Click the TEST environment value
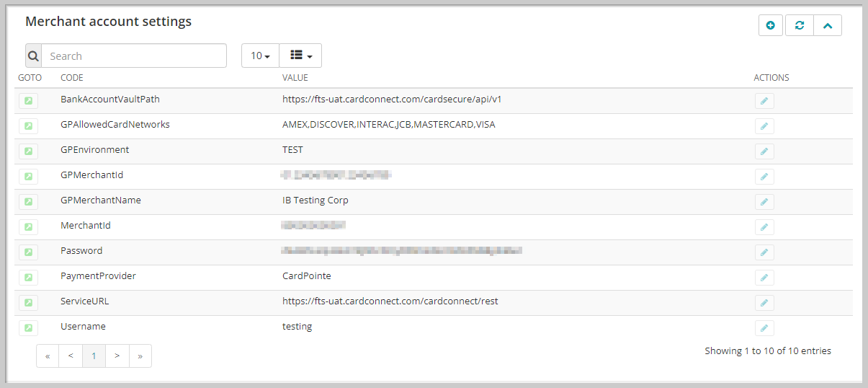Screen dimensions: 868x388 (x=292, y=149)
